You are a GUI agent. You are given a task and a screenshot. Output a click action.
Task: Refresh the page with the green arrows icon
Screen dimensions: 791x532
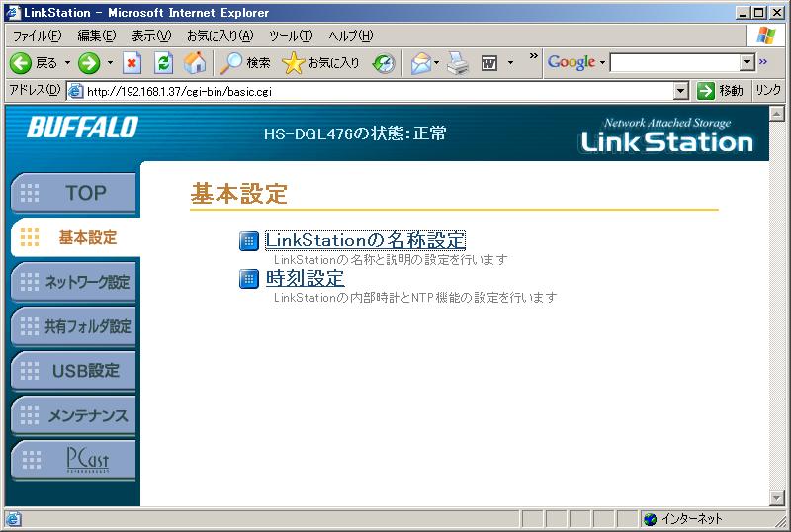(x=163, y=63)
